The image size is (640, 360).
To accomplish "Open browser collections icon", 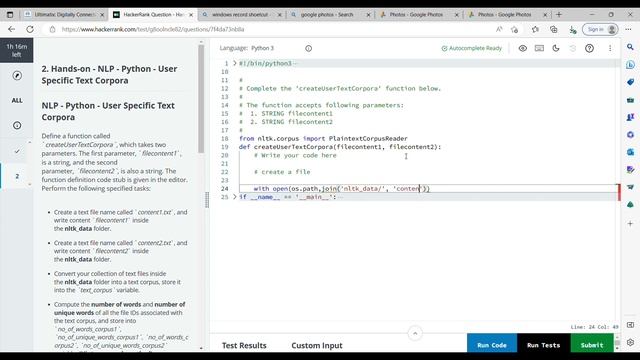I will point(553,29).
